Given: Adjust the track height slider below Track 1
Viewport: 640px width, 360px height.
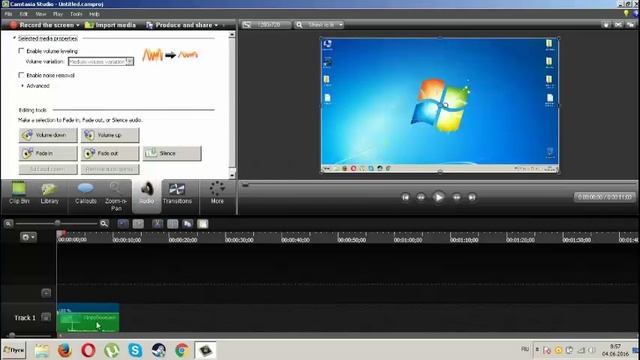Looking at the screenshot, I should point(12,335).
